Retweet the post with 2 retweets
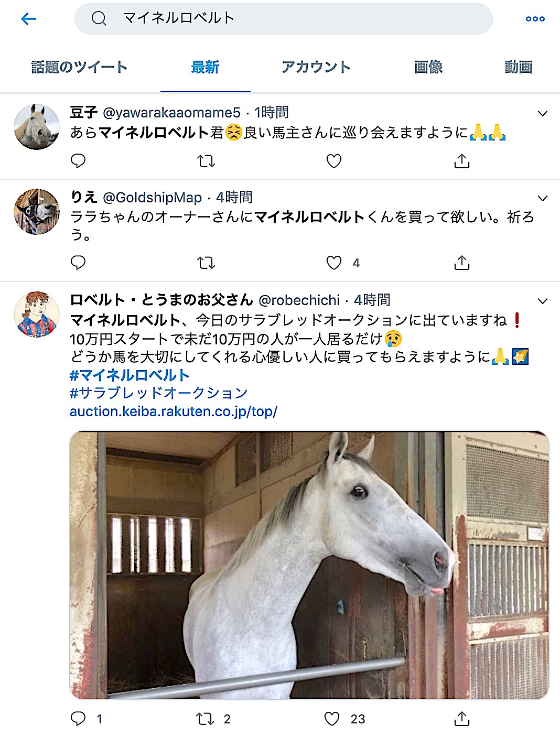 pyautogui.click(x=205, y=719)
